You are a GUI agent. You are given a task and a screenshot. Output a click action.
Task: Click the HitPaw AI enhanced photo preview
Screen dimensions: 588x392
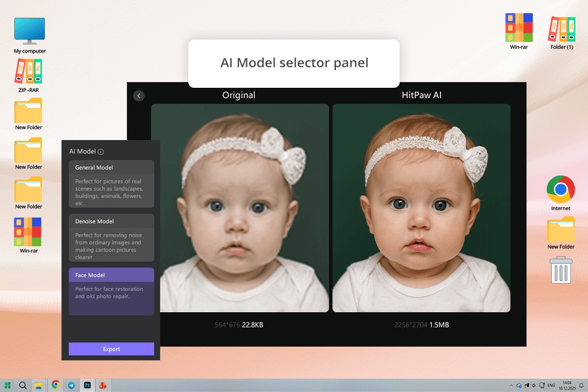[x=421, y=208]
